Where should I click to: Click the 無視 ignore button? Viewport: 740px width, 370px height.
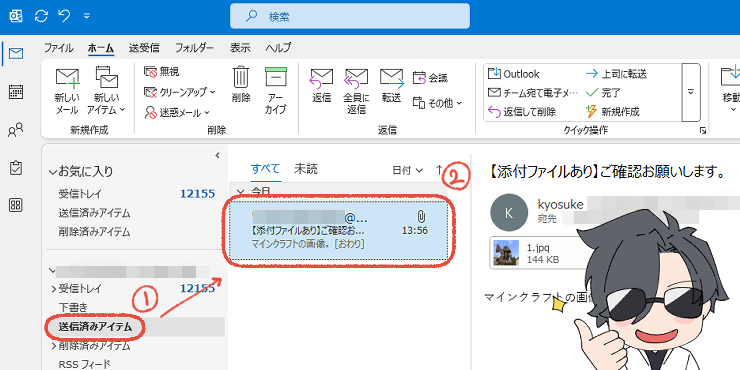[161, 72]
